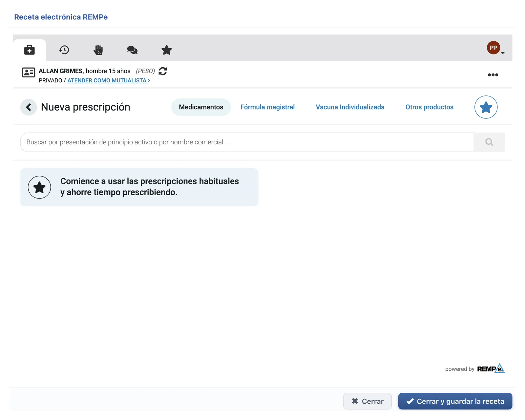The image size is (525, 420).
Task: Open the messages chat bubbles tab
Action: click(x=132, y=50)
